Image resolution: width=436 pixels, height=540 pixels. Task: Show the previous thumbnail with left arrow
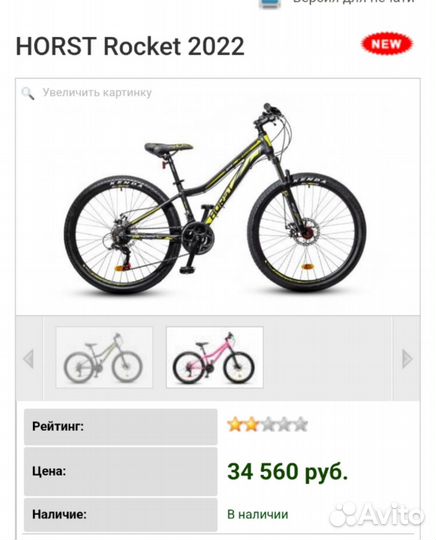28,359
